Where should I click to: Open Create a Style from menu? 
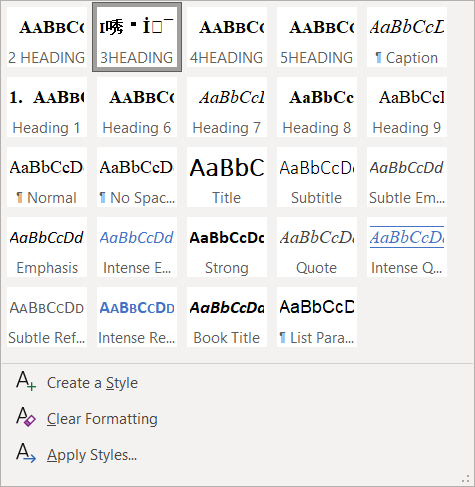[x=237, y=383]
